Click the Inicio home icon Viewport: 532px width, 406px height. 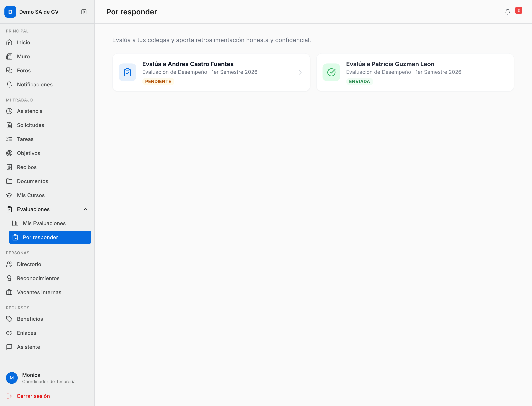tap(9, 42)
